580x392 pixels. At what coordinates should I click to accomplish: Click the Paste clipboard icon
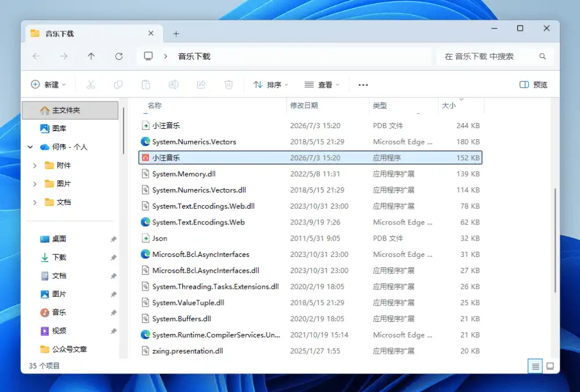(x=146, y=85)
